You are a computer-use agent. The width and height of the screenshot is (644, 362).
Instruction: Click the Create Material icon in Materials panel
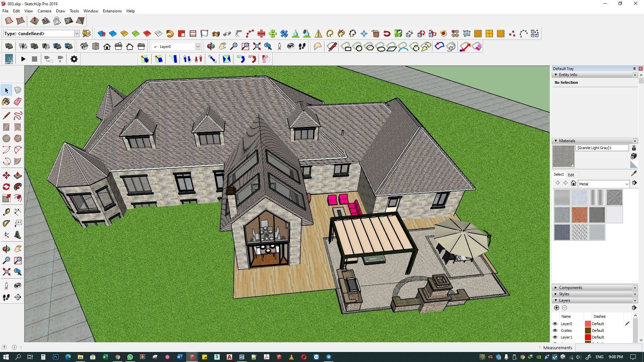(634, 156)
